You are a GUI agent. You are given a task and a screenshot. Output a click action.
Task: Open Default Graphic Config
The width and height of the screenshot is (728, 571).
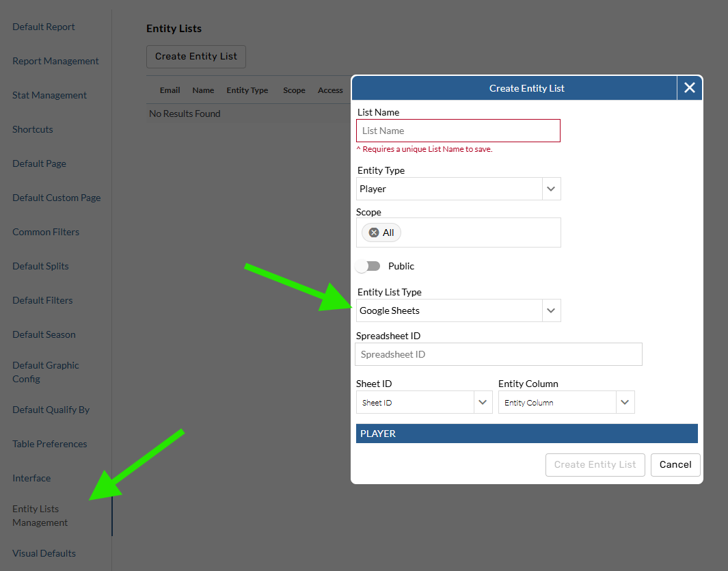[x=45, y=372]
